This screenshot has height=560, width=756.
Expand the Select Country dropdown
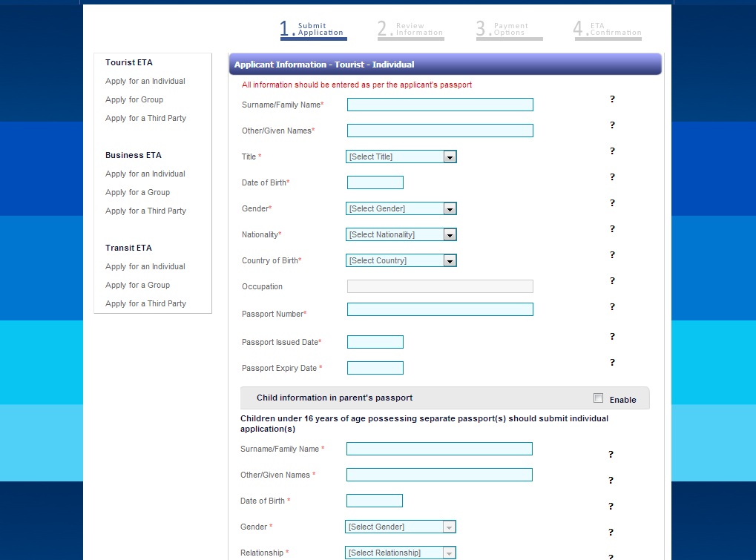(401, 261)
